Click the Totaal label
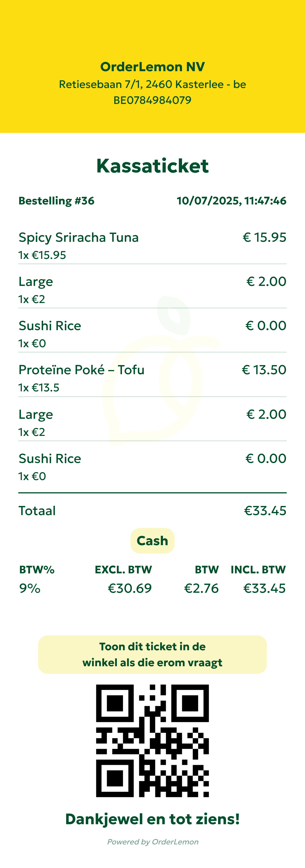 pos(37,511)
